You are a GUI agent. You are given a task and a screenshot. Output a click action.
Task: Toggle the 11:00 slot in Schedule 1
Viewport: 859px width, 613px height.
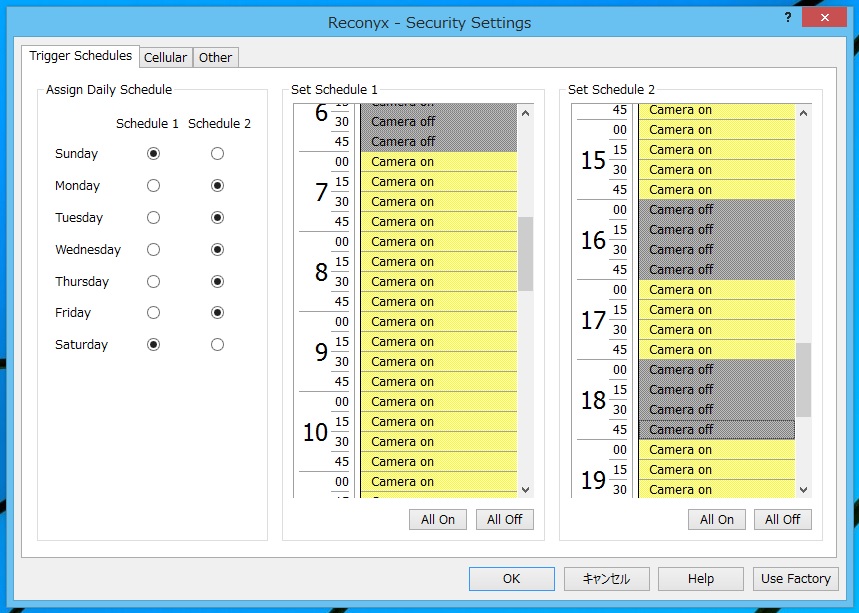[x=439, y=482]
